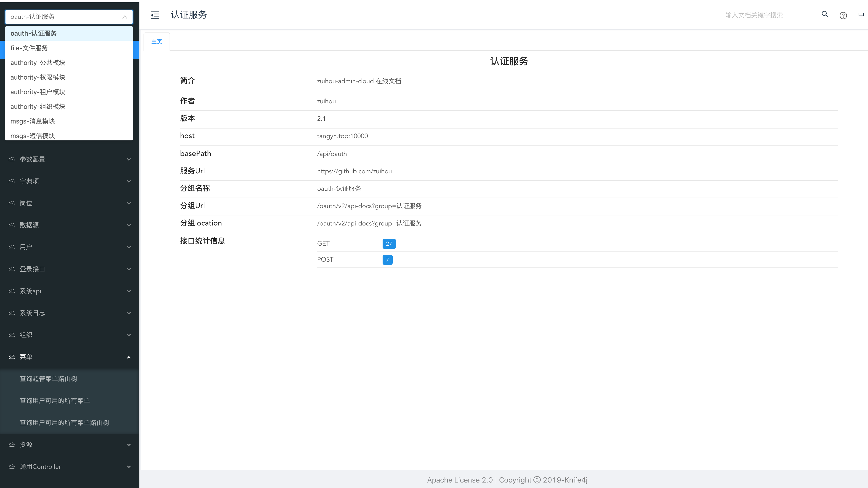The height and width of the screenshot is (488, 868).
Task: Expand the 通用Controller menu chevron
Action: coord(129,467)
